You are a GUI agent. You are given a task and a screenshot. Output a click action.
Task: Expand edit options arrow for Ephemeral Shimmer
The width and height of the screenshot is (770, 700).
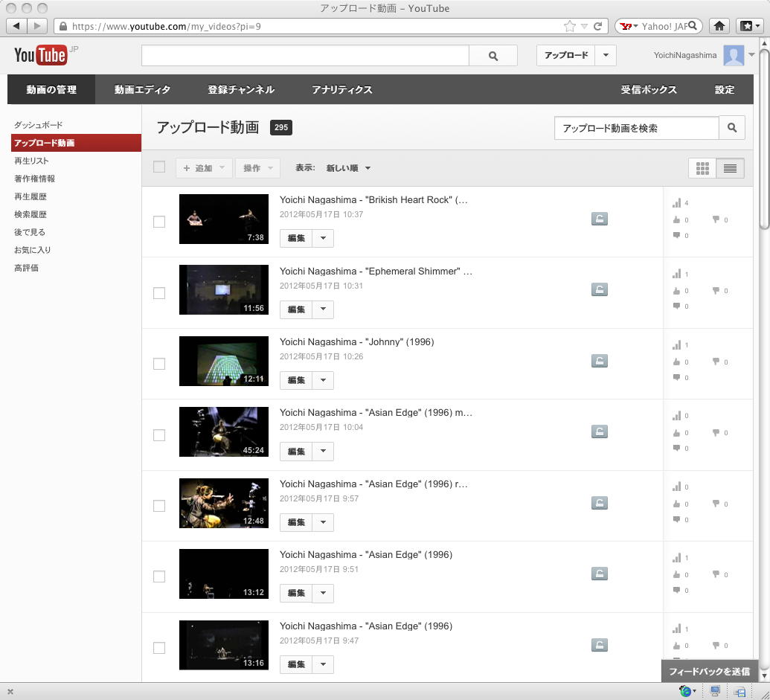pos(323,309)
